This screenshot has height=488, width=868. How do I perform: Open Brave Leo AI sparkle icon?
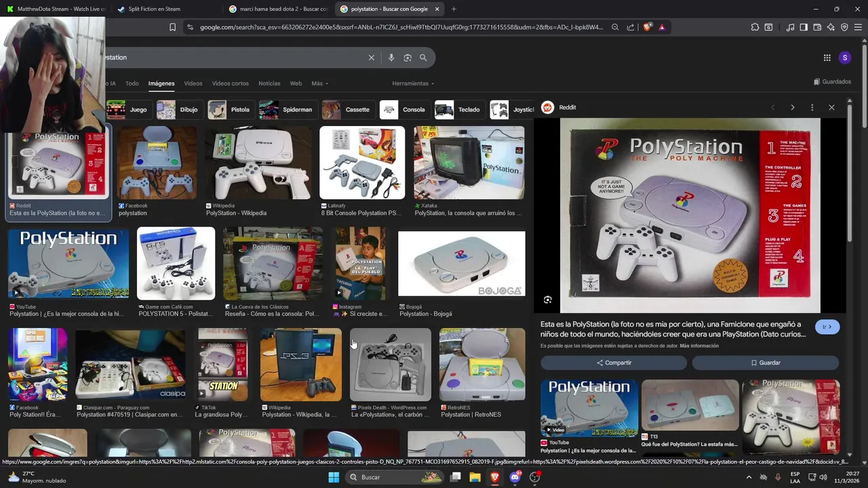click(x=831, y=27)
